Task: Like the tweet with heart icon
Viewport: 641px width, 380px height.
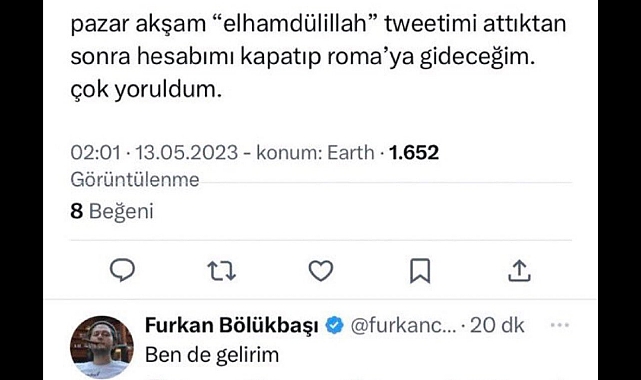Action: (x=321, y=271)
